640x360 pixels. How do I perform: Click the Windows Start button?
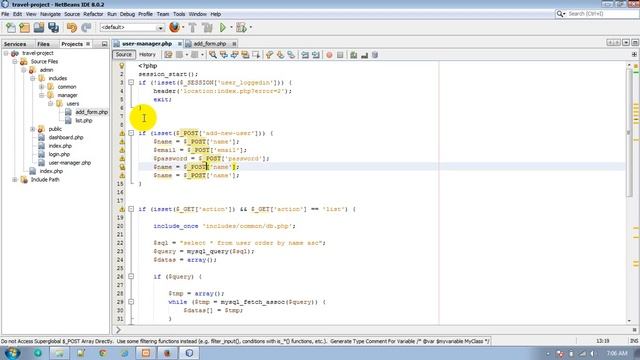[x=11, y=353]
